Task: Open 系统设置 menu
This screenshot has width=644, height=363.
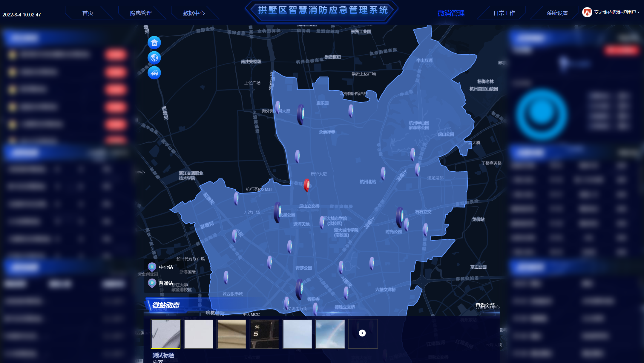Action: point(557,13)
